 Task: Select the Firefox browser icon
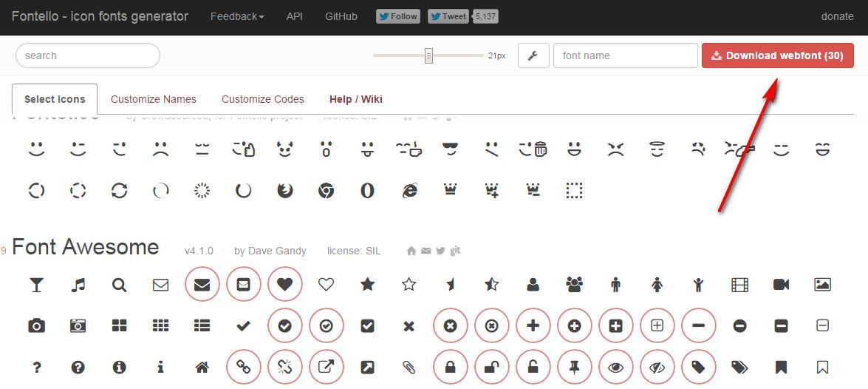pyautogui.click(x=284, y=191)
